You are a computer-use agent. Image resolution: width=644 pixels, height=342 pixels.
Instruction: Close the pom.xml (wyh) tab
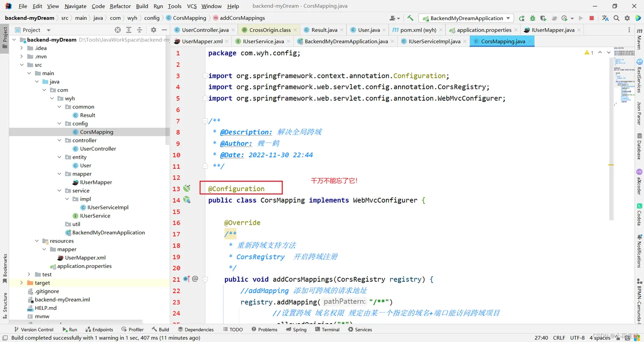click(440, 30)
